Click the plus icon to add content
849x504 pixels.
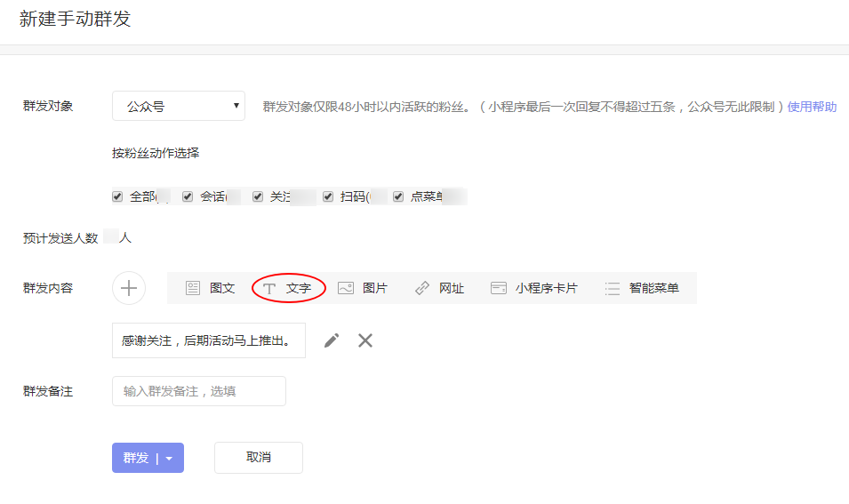click(x=129, y=288)
